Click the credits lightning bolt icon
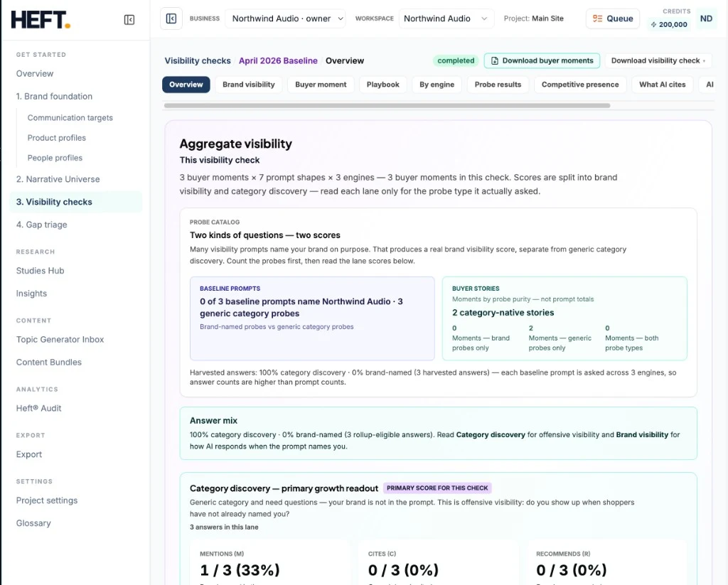Image resolution: width=728 pixels, height=585 pixels. (654, 25)
